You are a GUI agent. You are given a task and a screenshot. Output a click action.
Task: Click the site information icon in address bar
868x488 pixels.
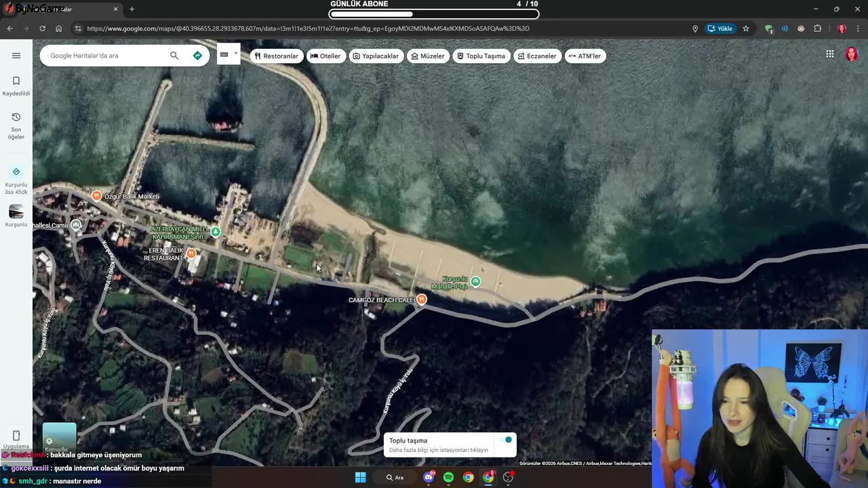point(78,28)
